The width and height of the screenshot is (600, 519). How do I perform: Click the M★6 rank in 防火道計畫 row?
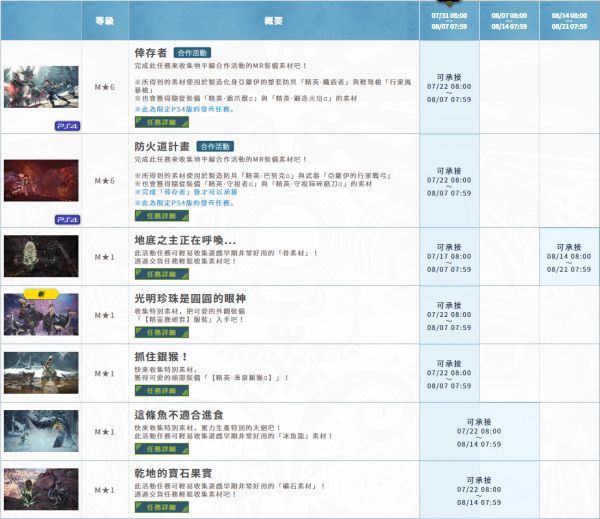105,181
